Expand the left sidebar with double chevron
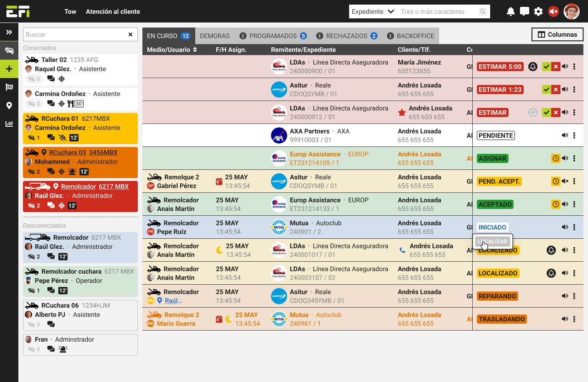 (x=9, y=32)
